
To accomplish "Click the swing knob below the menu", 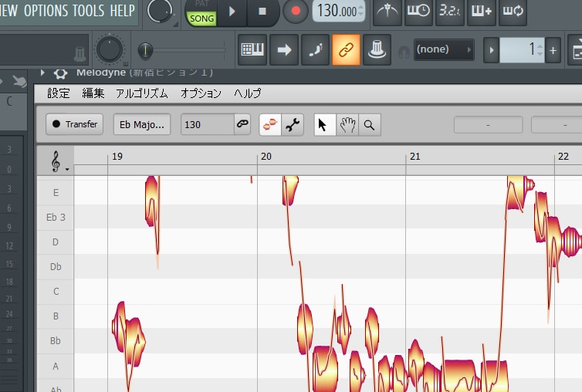I will (110, 49).
